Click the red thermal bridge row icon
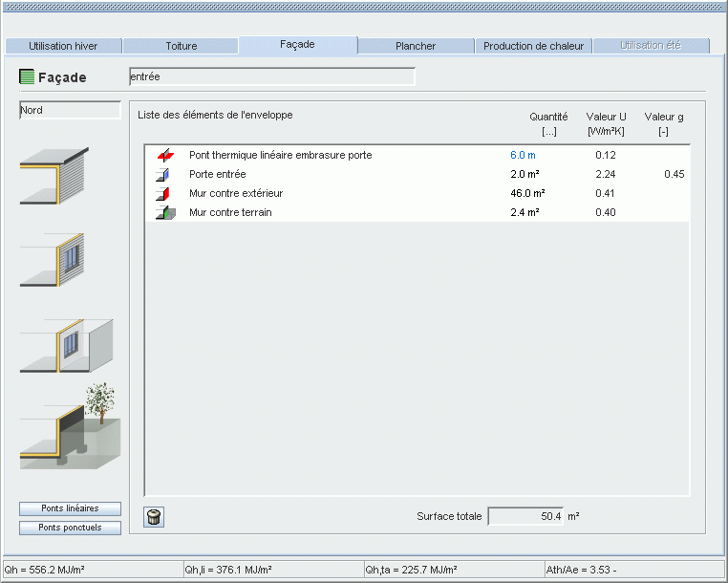Image resolution: width=728 pixels, height=583 pixels. (165, 155)
